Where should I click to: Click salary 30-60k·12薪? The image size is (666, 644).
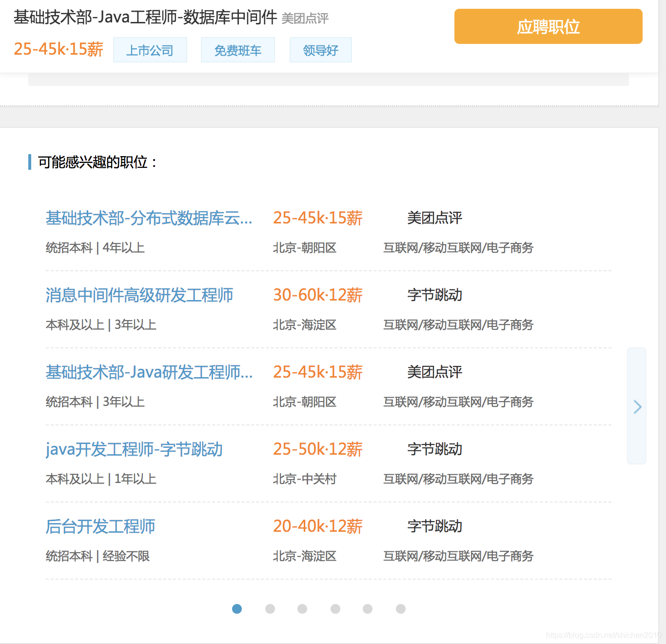pyautogui.click(x=318, y=295)
